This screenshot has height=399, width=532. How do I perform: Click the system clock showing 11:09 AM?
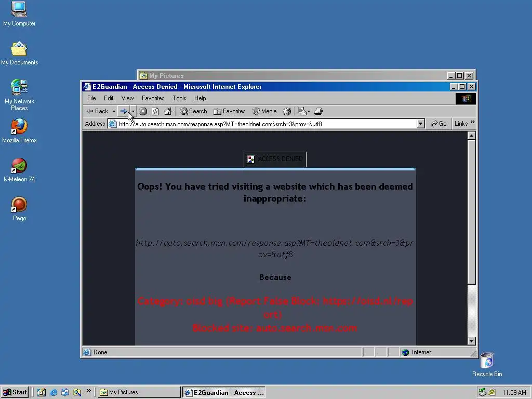click(x=514, y=393)
